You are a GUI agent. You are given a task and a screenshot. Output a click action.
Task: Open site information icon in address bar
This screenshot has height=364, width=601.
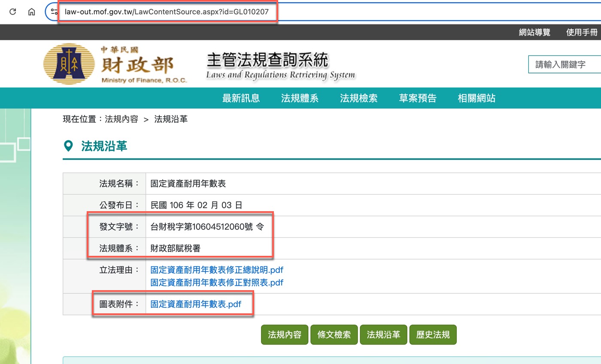tap(55, 12)
